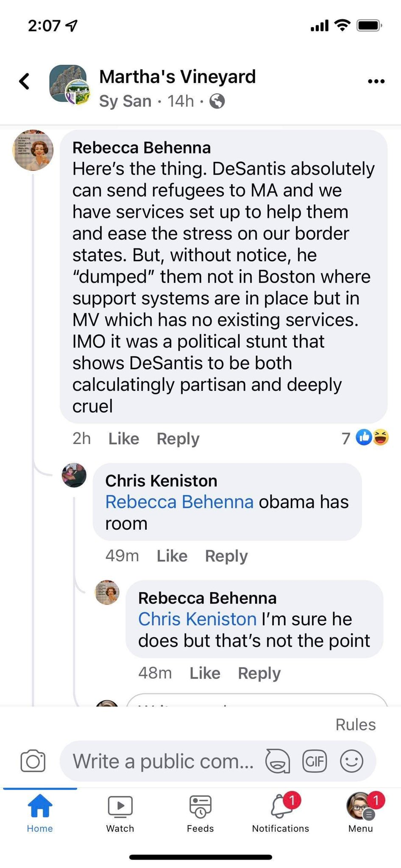Open the GIF picker icon
Screen dimensions: 401x868
[x=315, y=761]
